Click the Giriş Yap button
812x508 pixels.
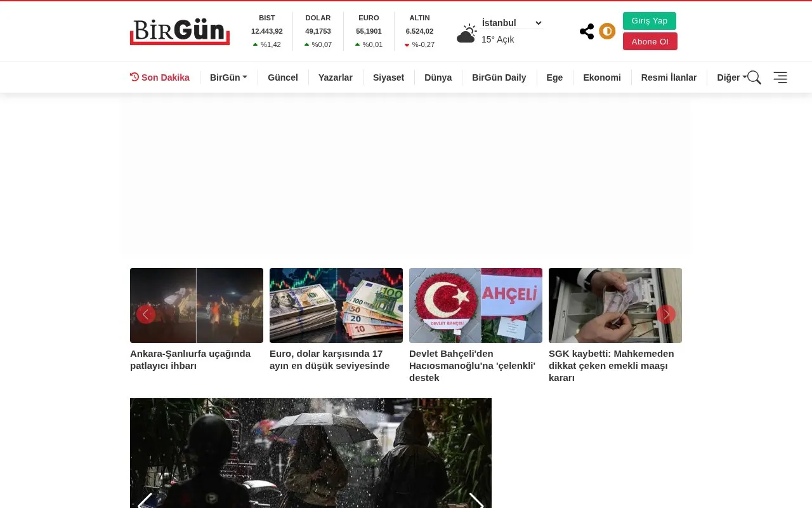[x=650, y=21]
